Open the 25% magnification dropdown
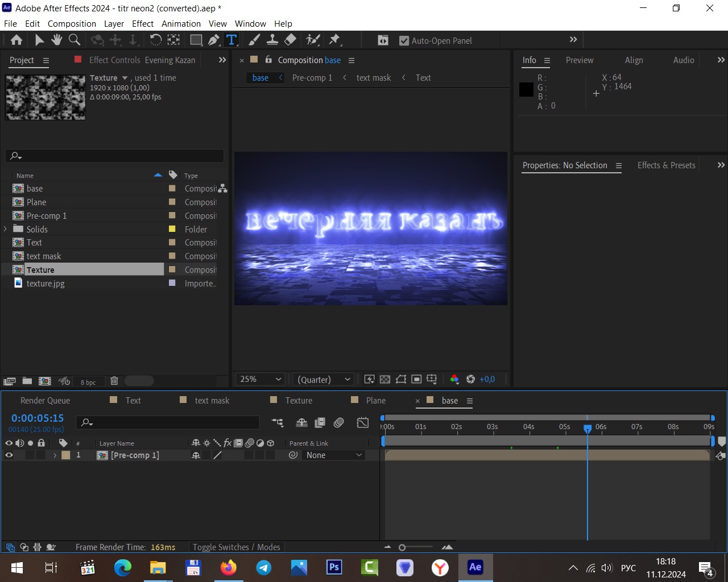Screen dimensions: 728x582 [x=260, y=379]
